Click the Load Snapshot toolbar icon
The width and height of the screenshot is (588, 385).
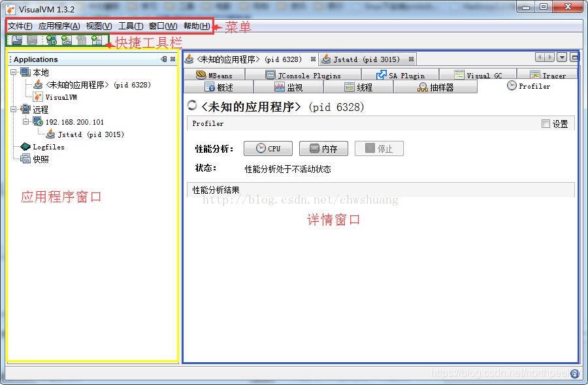pos(17,40)
